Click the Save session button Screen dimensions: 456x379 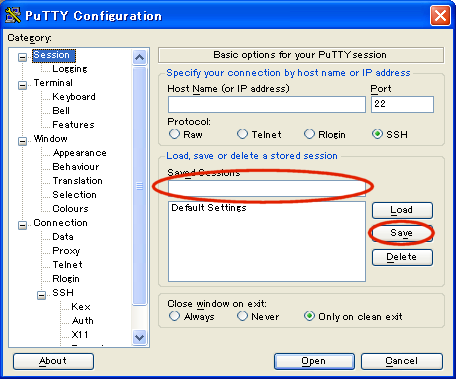[402, 233]
